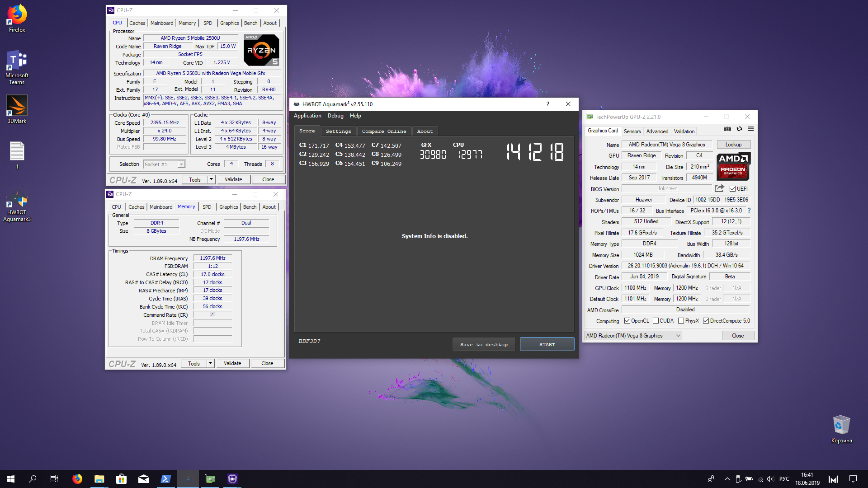Image resolution: width=868 pixels, height=488 pixels.
Task: Toggle OpenCL checkbox
Action: pos(627,321)
